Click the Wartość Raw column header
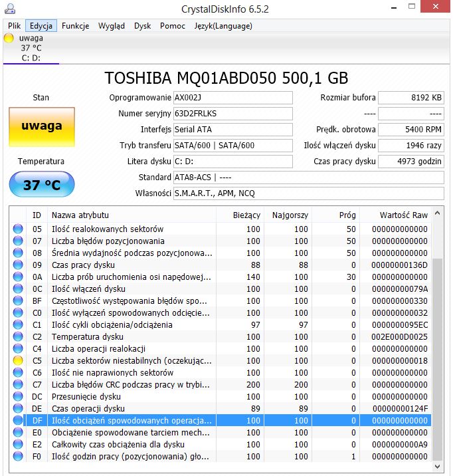Screen dimensions: 453x476 click(395, 215)
